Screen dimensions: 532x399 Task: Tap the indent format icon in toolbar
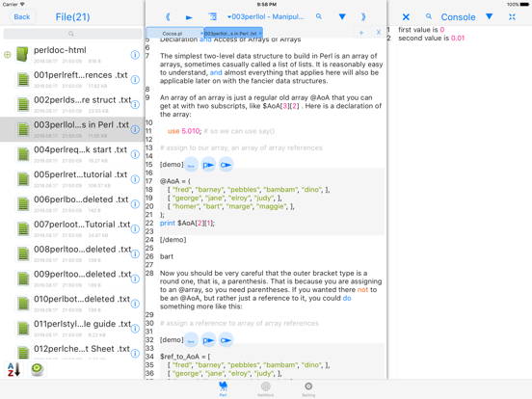(x=212, y=16)
